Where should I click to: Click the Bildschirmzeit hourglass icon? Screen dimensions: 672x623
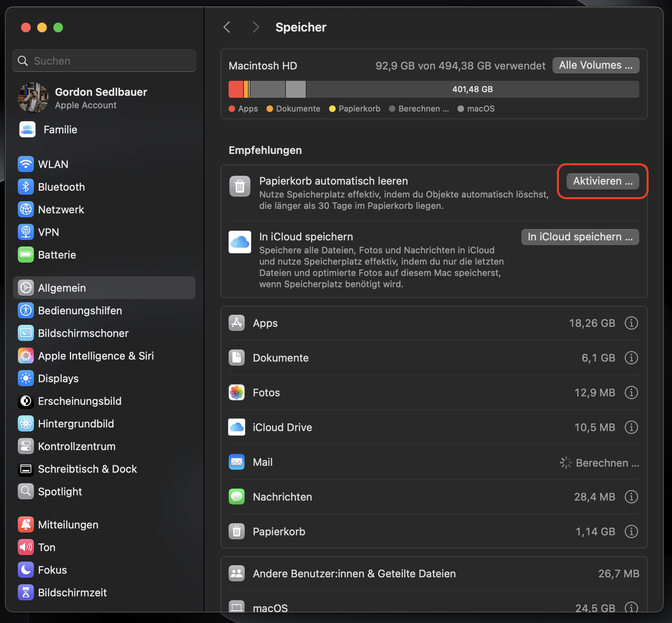point(26,592)
